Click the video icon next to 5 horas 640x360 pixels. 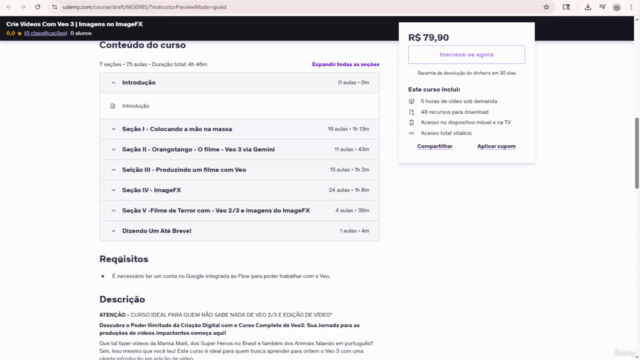tap(411, 101)
